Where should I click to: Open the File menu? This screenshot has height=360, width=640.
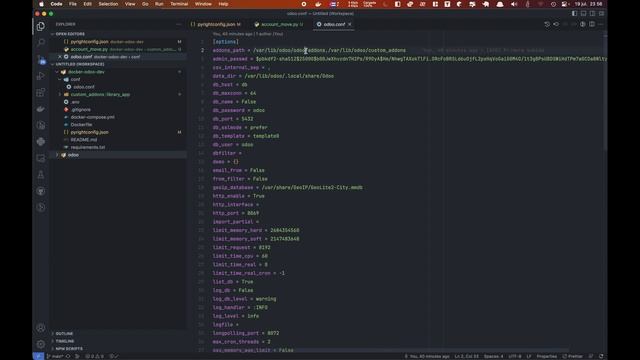point(73,4)
